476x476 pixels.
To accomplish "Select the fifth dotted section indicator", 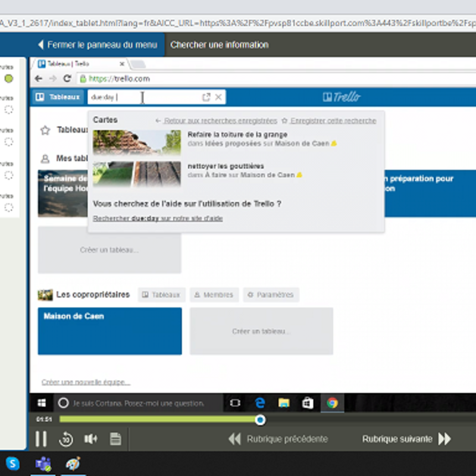I will tap(9, 208).
